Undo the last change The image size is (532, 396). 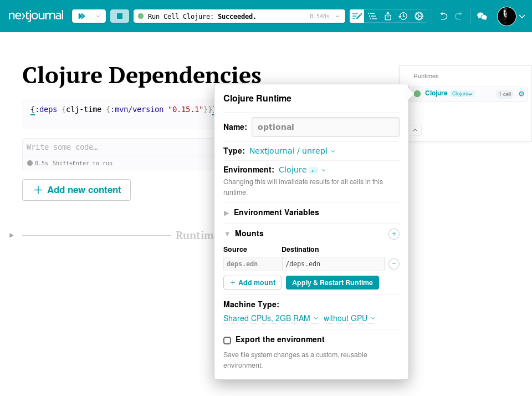click(x=443, y=16)
